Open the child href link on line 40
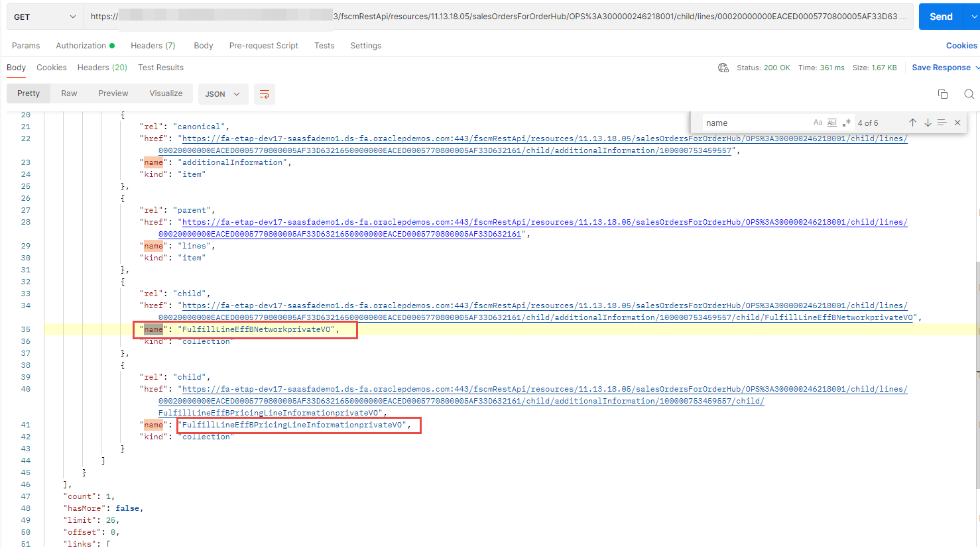This screenshot has height=548, width=980. tap(532, 401)
